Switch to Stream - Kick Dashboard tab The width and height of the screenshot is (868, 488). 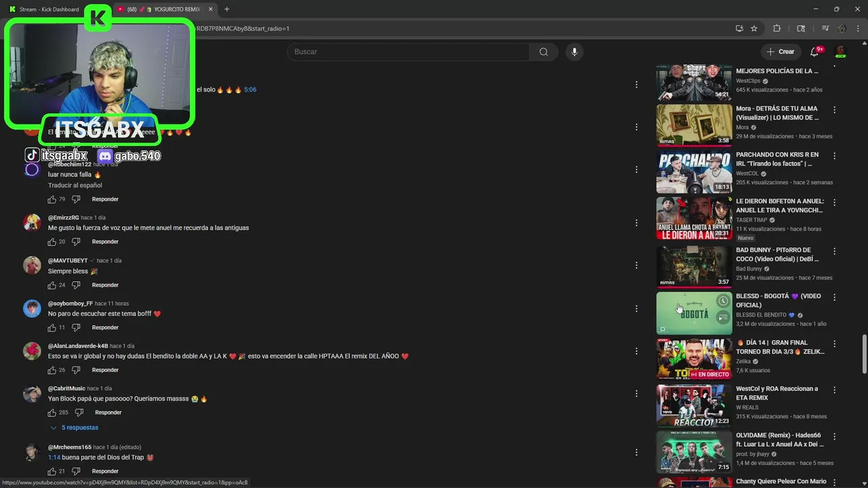point(49,9)
